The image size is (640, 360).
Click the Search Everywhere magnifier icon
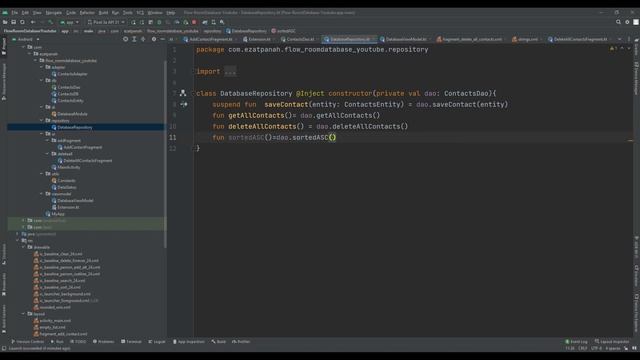[x=618, y=22]
